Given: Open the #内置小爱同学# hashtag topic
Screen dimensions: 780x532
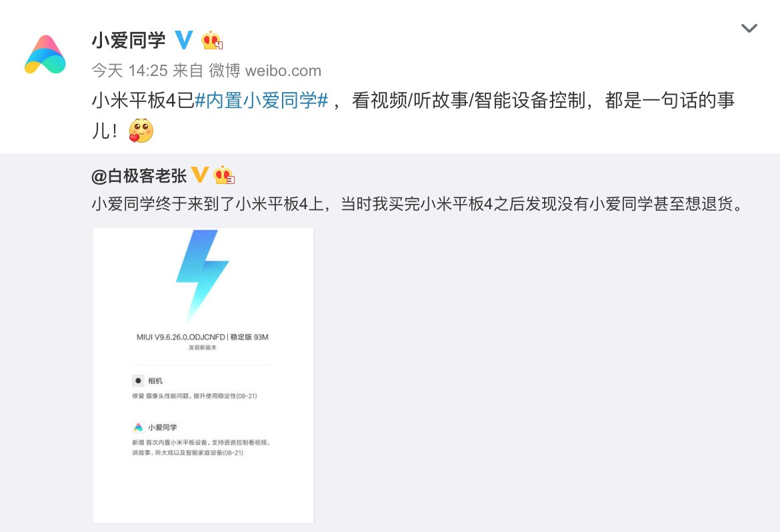Looking at the screenshot, I should 261,101.
